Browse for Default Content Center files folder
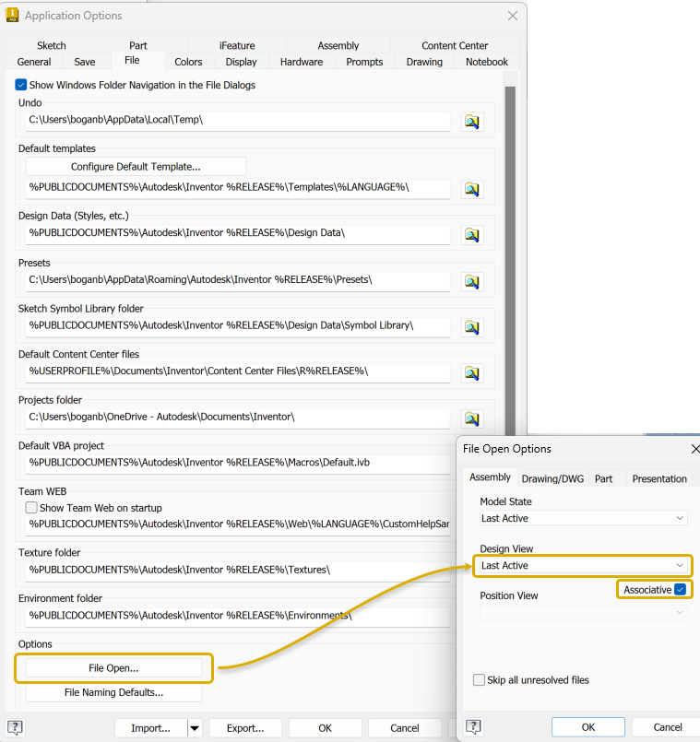 click(x=471, y=373)
